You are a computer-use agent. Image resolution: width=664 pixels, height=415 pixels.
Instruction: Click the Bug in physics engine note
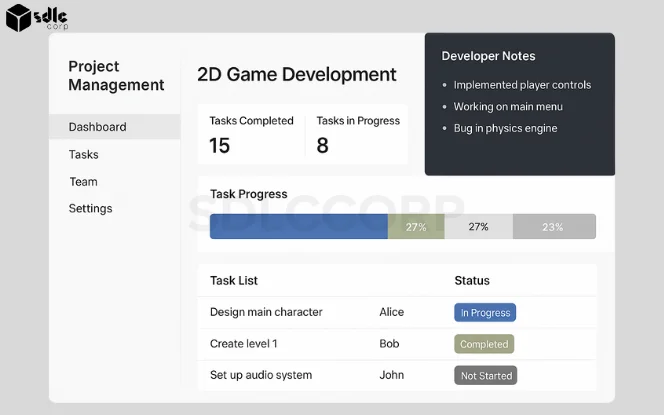(x=505, y=128)
